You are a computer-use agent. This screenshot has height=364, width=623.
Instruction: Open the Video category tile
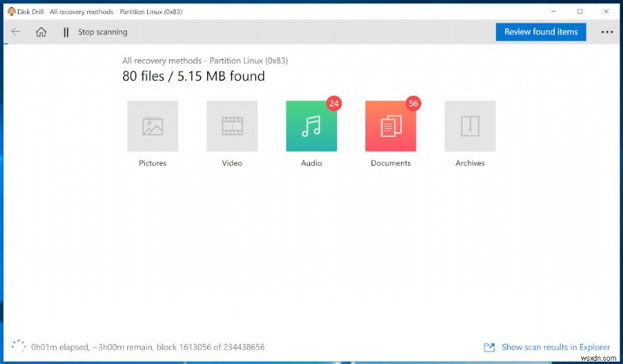[232, 126]
